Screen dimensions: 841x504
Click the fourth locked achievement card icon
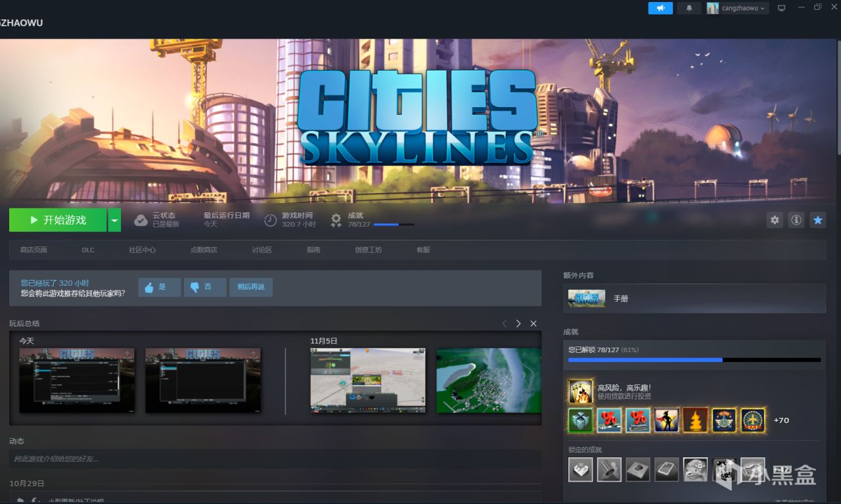[667, 469]
